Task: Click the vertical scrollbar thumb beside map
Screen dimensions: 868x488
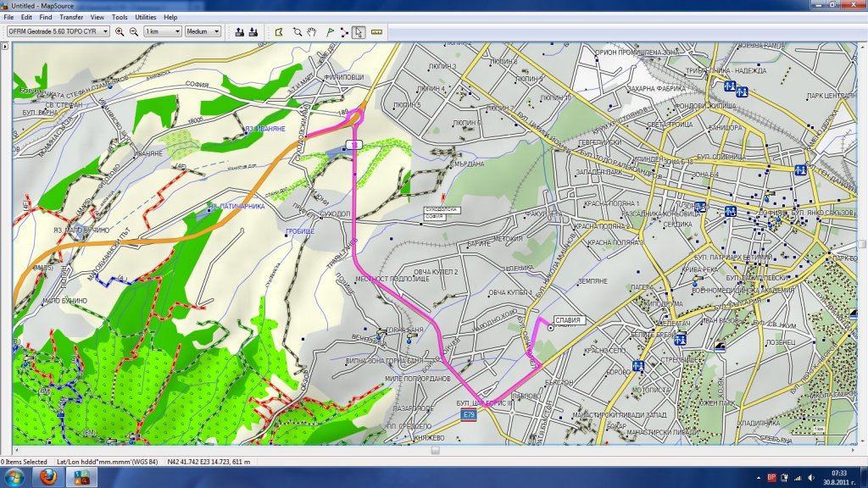Action: coord(862,244)
